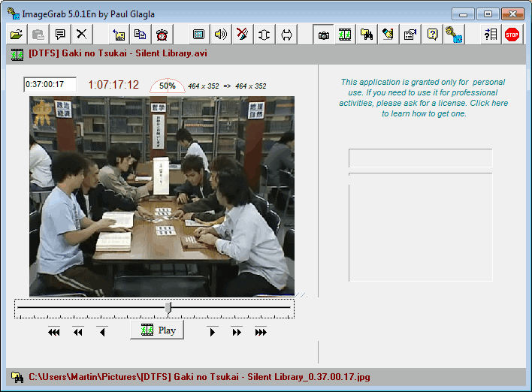Screen dimensions: 532x392
Task: Click the upper empty text box on right panel
Action: [x=420, y=158]
